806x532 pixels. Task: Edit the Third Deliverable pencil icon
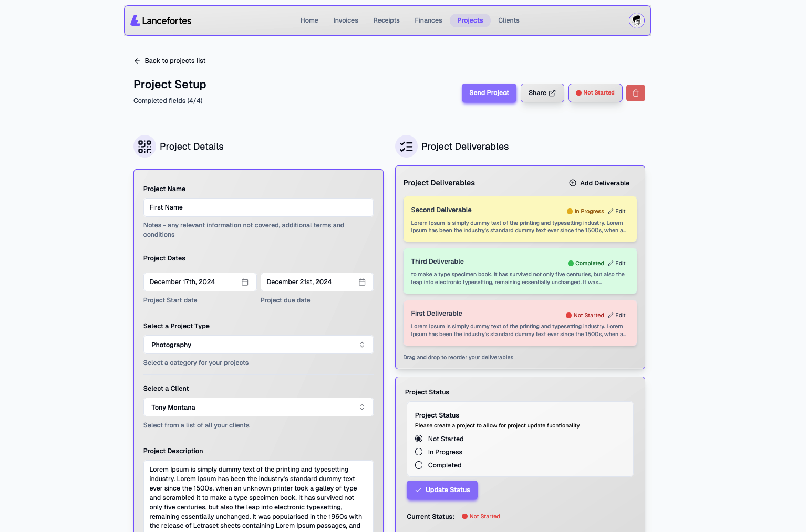pos(611,264)
